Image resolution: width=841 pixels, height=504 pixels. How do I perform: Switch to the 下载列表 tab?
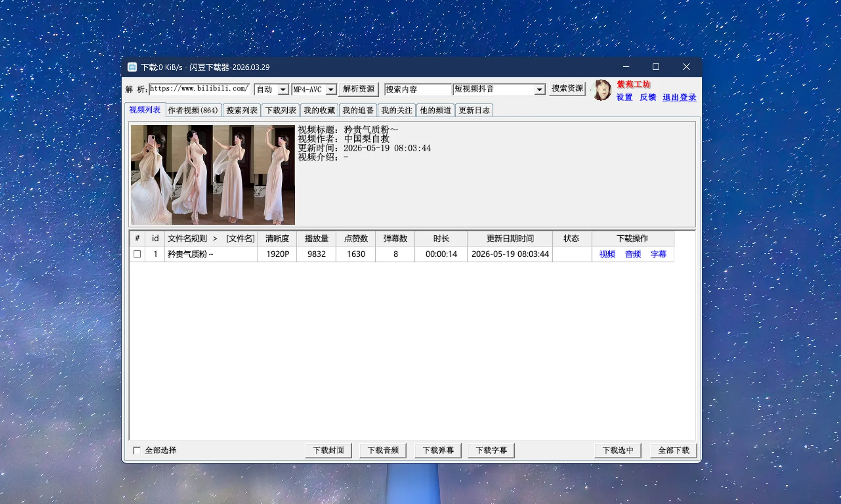click(281, 110)
